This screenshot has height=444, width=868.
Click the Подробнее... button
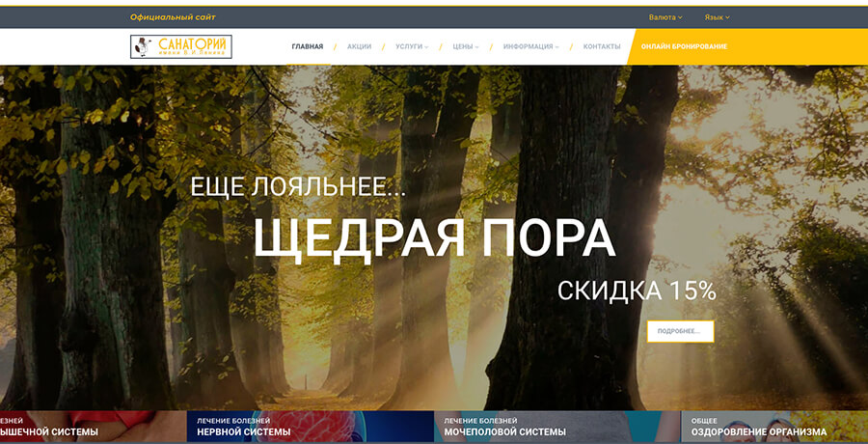[x=680, y=331]
